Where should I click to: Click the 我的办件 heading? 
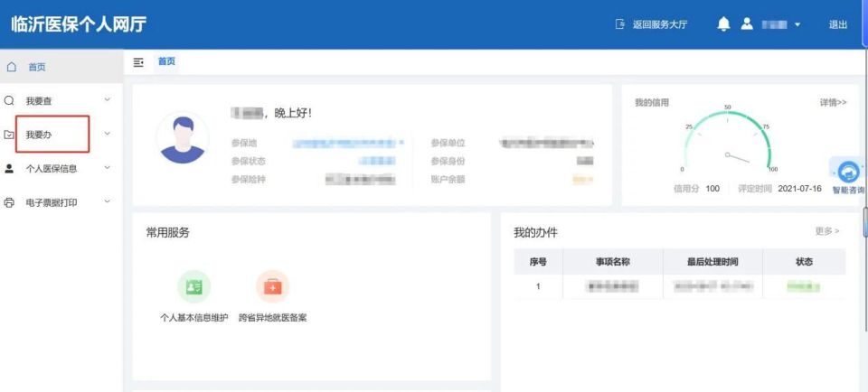[x=535, y=233]
